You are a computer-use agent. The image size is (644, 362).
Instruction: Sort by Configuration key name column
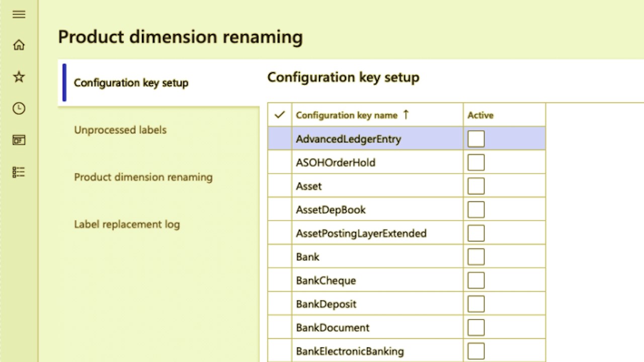[347, 115]
